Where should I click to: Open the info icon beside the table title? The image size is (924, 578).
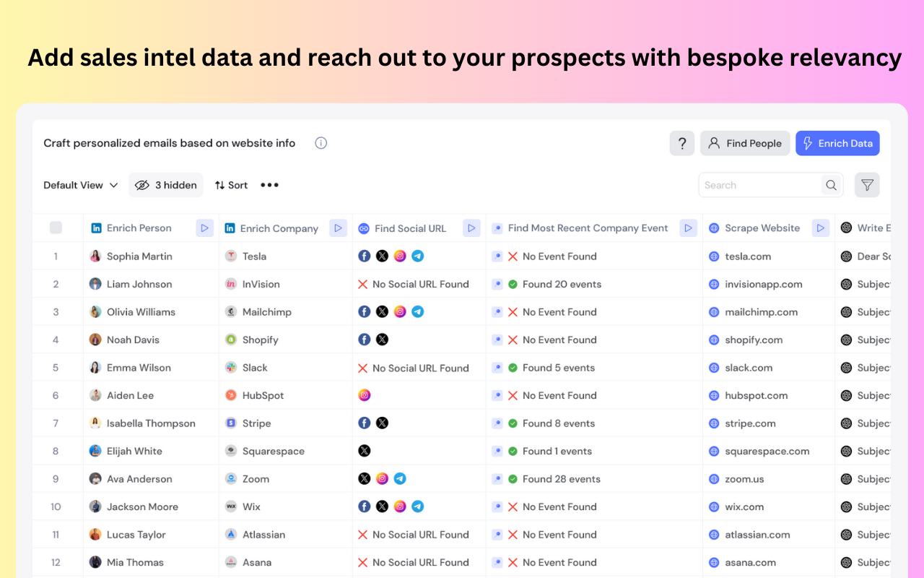(321, 143)
